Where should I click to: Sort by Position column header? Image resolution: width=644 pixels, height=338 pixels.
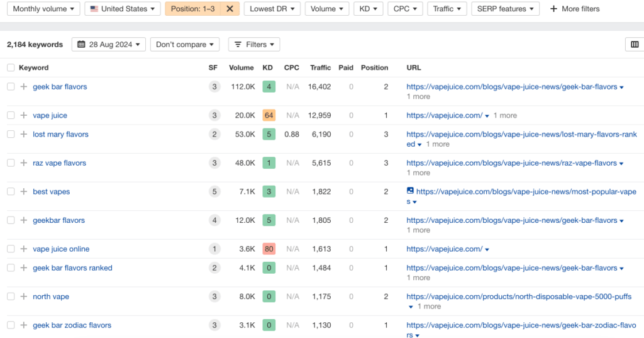[375, 68]
